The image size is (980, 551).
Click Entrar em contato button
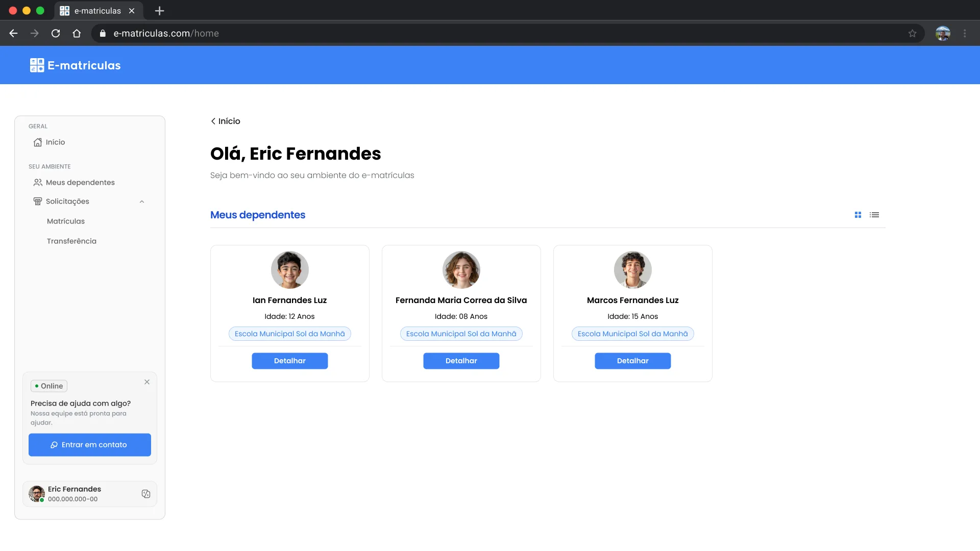click(x=90, y=445)
